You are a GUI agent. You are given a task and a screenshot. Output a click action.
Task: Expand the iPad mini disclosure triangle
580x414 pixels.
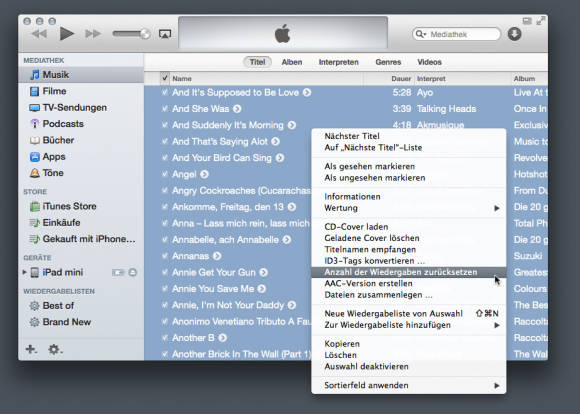[x=24, y=272]
